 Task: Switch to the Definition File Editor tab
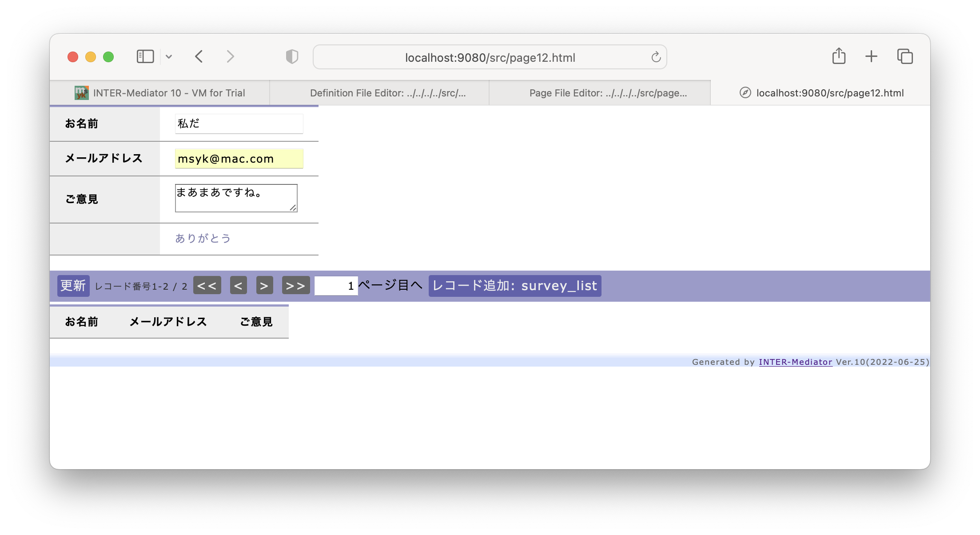[379, 93]
